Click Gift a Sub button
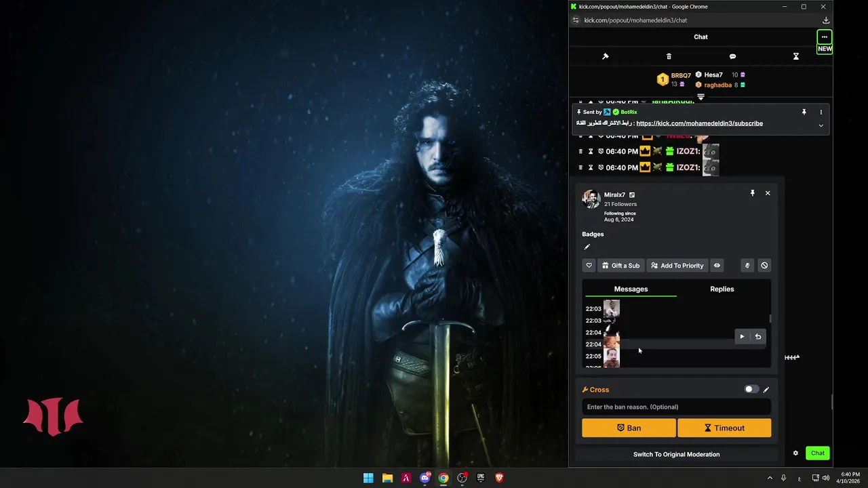 pyautogui.click(x=620, y=266)
